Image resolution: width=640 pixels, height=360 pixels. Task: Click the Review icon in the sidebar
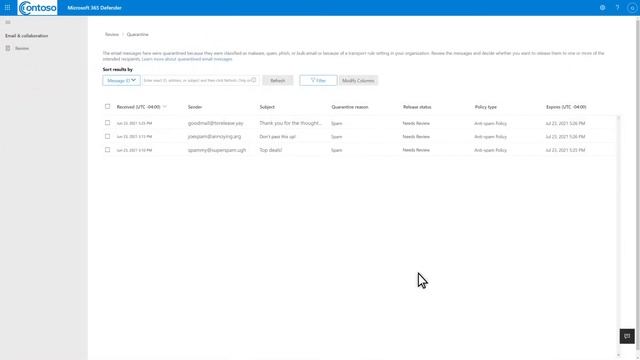(x=8, y=48)
